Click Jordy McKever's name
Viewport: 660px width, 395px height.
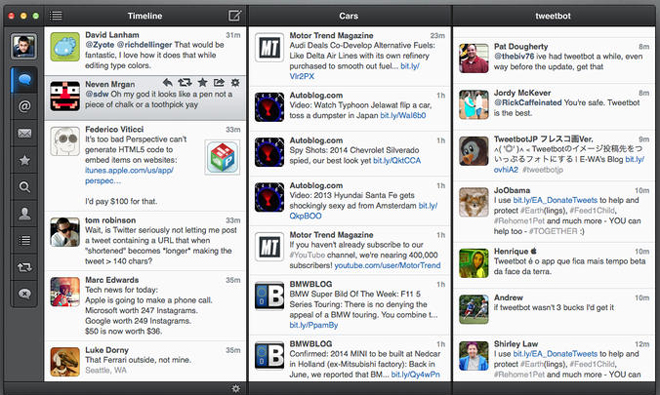point(522,93)
